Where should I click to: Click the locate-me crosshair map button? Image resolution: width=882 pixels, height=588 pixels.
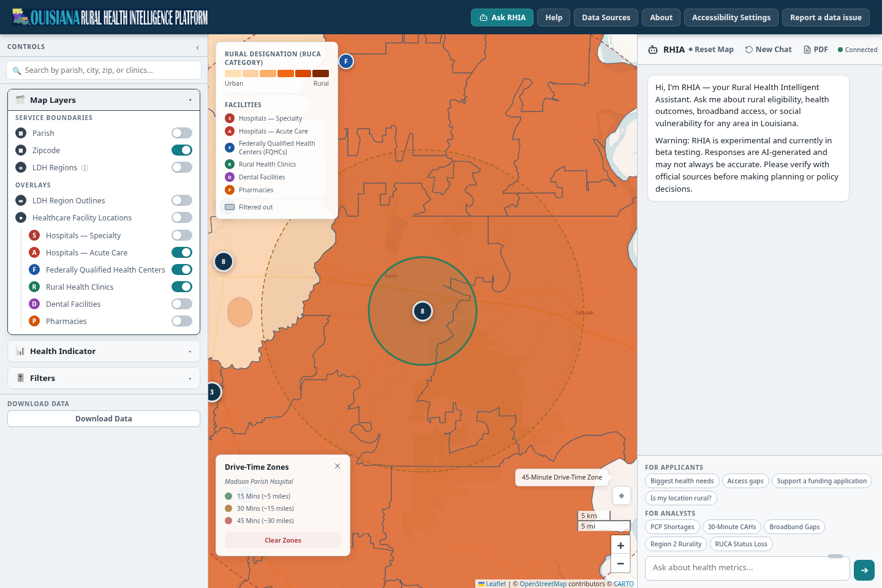coord(621,496)
